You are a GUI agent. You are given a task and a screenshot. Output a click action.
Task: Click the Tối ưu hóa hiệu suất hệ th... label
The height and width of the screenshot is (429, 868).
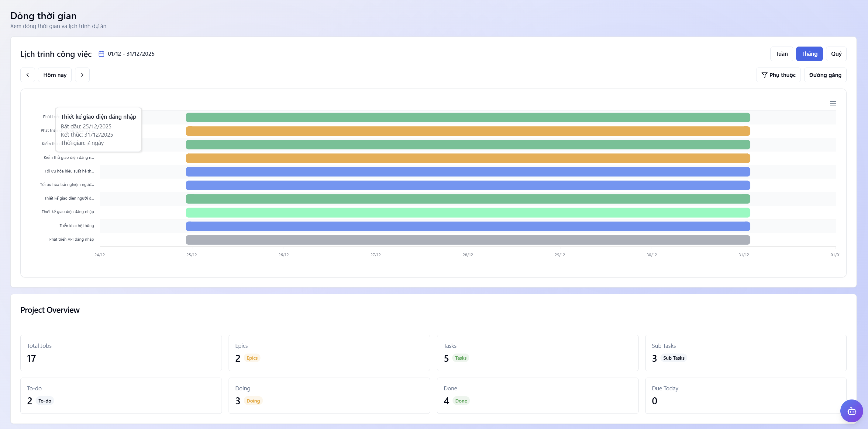[69, 171]
